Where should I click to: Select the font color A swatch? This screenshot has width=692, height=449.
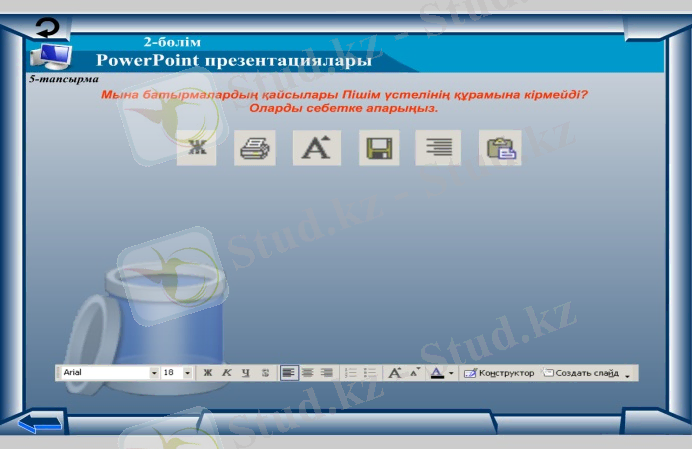tap(436, 373)
